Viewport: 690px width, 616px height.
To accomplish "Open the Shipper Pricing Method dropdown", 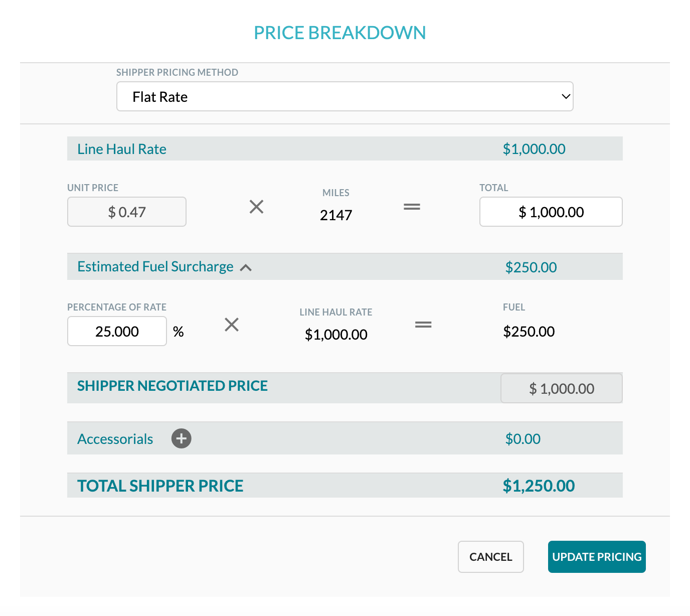I will (564, 96).
